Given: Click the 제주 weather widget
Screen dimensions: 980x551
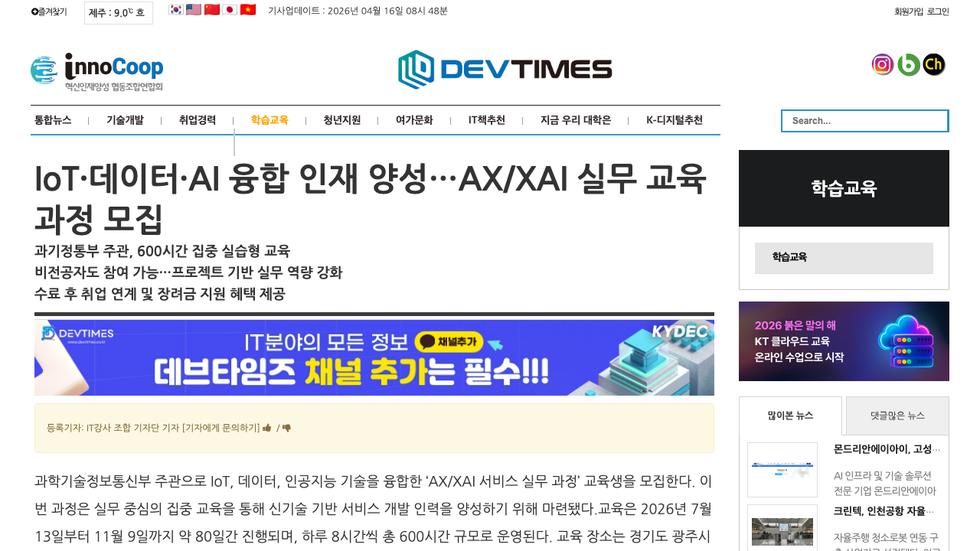Looking at the screenshot, I should 119,13.
